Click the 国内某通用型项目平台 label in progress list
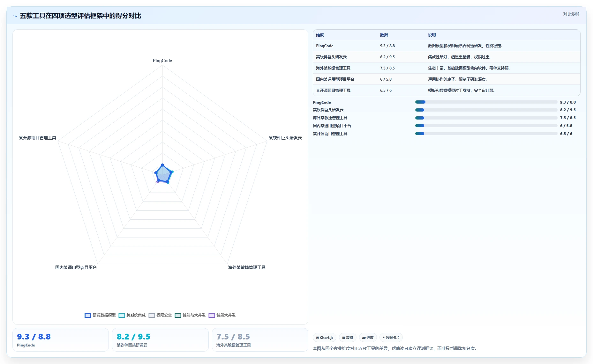Screen dimensions: 593x364 [x=332, y=126]
